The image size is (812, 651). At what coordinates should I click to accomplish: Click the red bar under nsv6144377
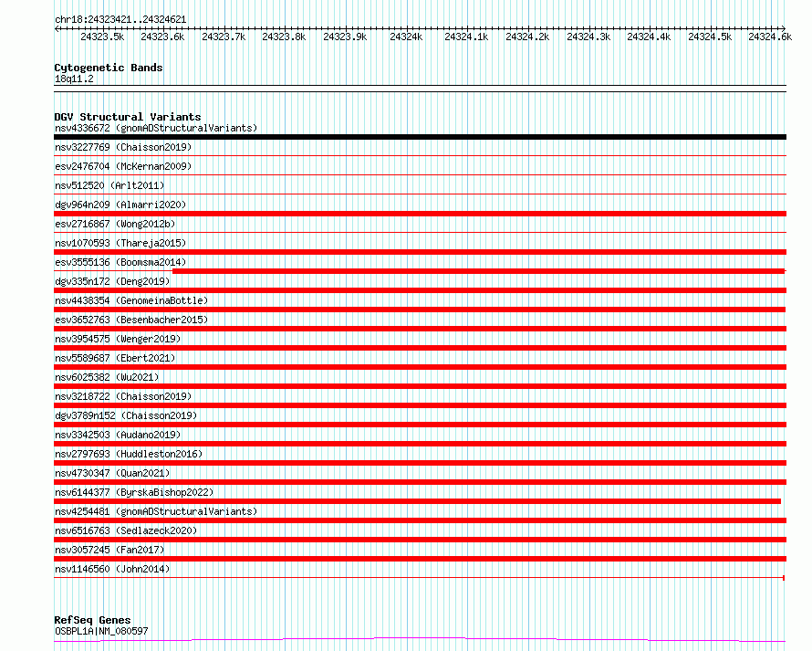pos(417,501)
